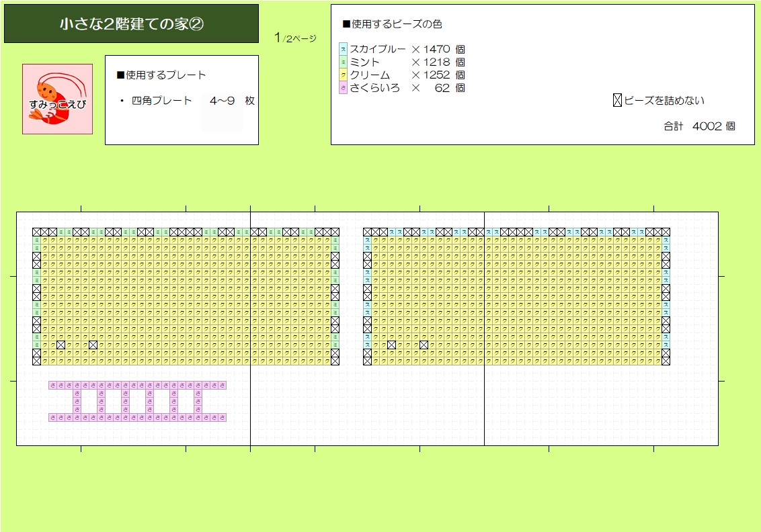Click the crossed-box legend icon for ビーズを詰めない
The height and width of the screenshot is (532, 761).
click(x=617, y=100)
